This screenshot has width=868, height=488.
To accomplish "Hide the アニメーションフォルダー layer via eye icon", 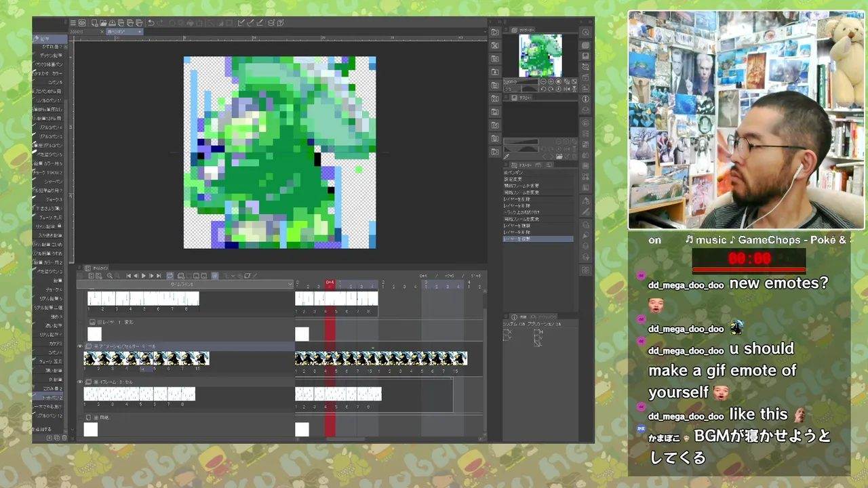I will pyautogui.click(x=80, y=346).
